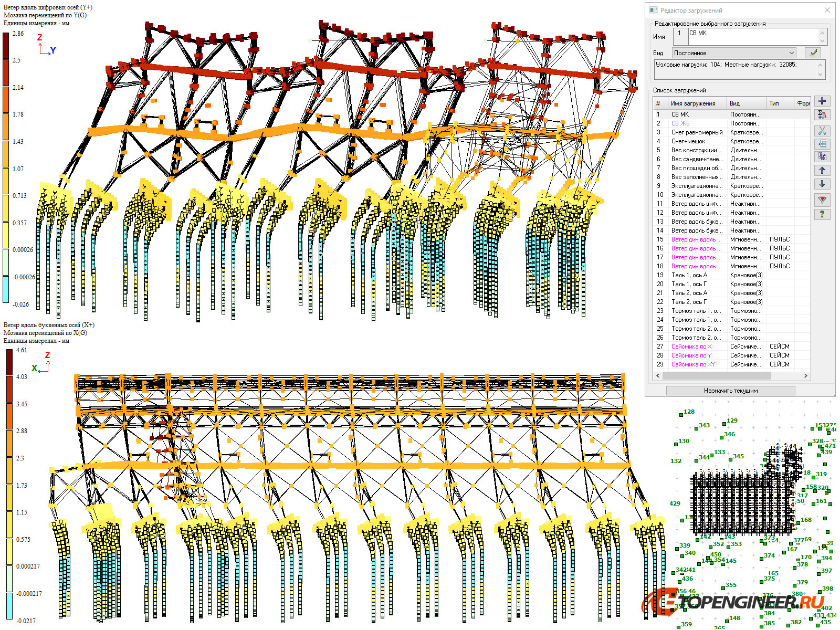Click the red funnel filter icon

point(822,200)
